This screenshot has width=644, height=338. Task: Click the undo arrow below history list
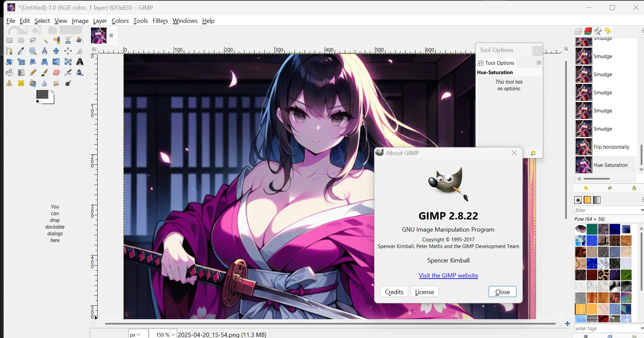point(586,188)
